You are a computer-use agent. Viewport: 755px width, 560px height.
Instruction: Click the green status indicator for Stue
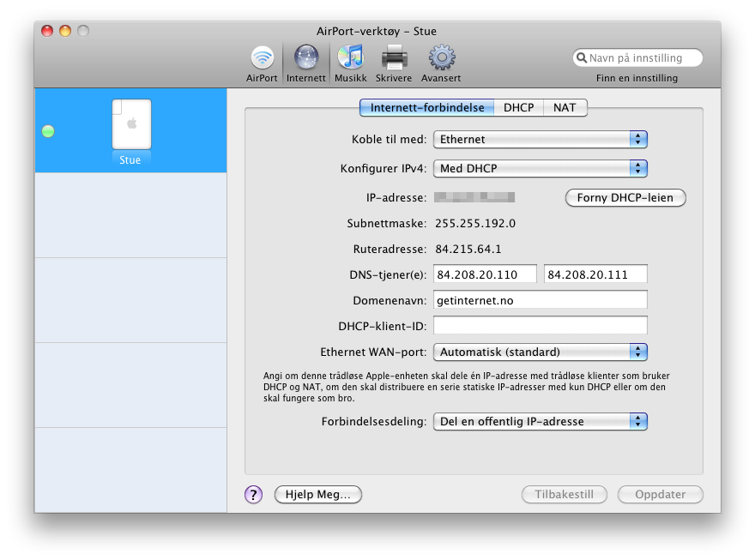point(48,131)
